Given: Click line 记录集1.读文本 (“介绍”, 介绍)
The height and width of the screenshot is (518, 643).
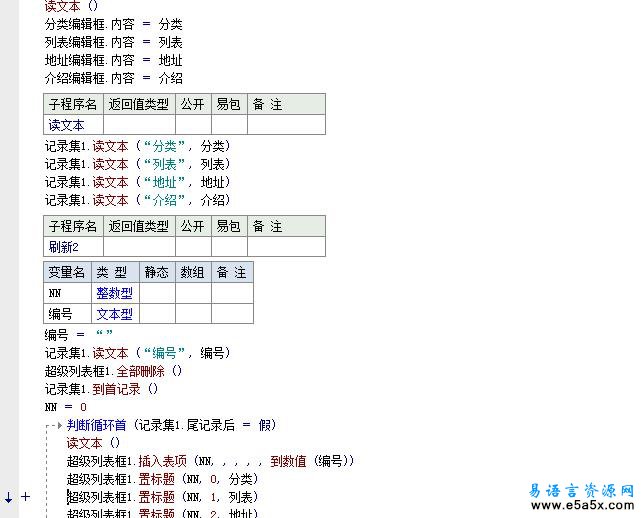Looking at the screenshot, I should coord(137,200).
